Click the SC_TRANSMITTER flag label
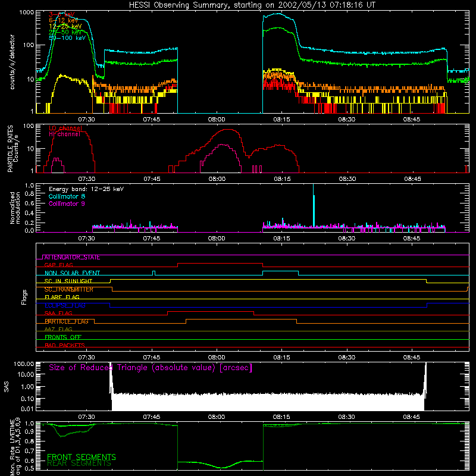The width and height of the screenshot is (476, 476). 68,289
